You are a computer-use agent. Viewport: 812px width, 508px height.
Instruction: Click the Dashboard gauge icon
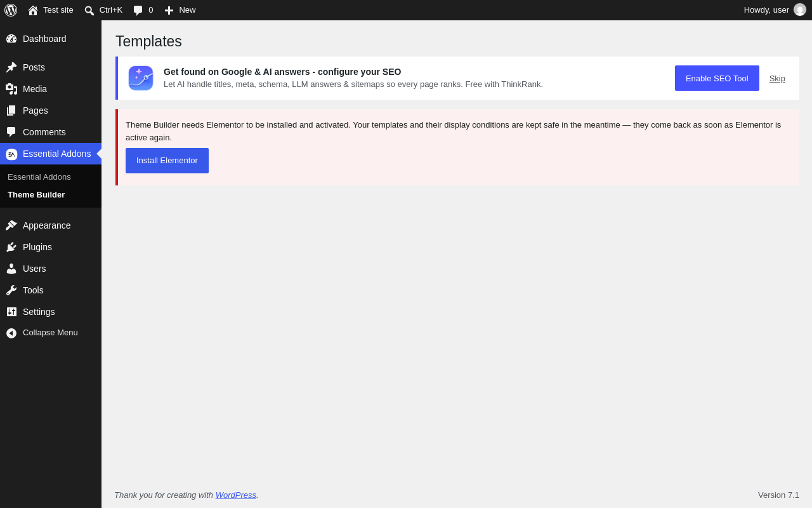coord(11,39)
